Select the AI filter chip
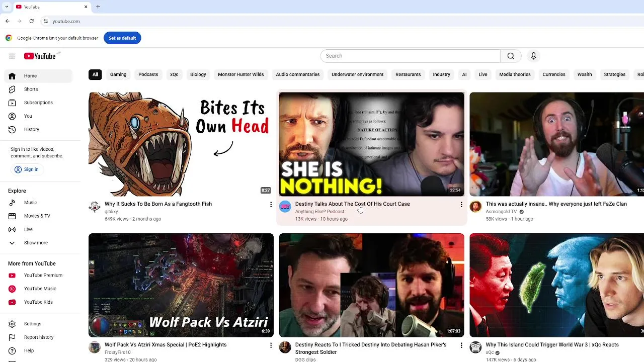The width and height of the screenshot is (644, 362). (x=464, y=74)
